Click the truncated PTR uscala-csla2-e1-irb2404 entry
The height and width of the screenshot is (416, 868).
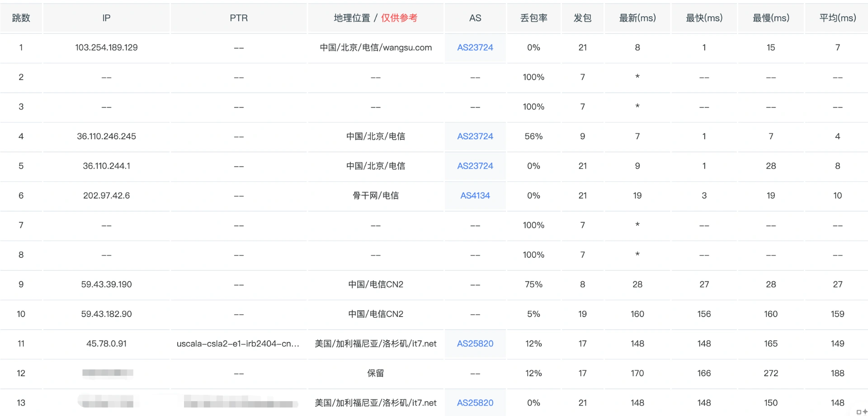click(x=238, y=344)
